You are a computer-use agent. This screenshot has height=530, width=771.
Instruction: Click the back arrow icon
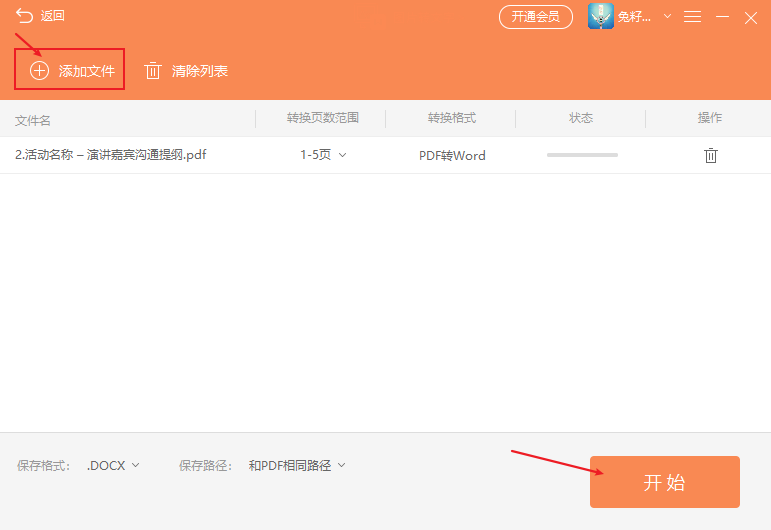pos(24,16)
